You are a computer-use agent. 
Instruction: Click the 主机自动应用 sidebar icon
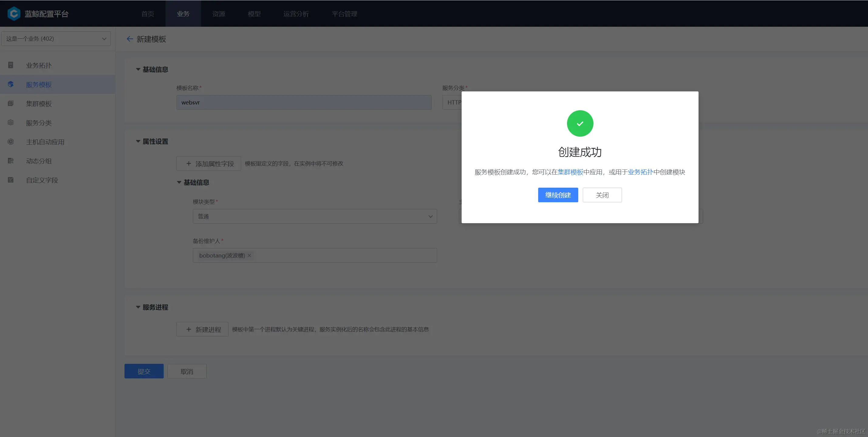[x=11, y=142]
